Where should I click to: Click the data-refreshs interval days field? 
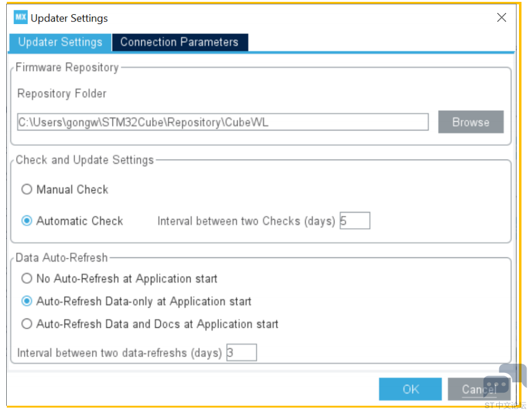[x=242, y=353]
